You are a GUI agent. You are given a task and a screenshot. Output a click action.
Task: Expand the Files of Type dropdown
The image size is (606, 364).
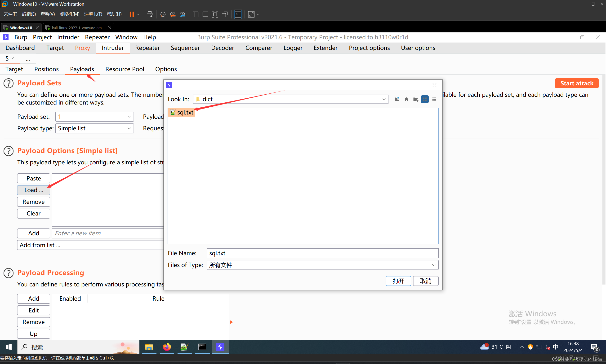click(434, 265)
